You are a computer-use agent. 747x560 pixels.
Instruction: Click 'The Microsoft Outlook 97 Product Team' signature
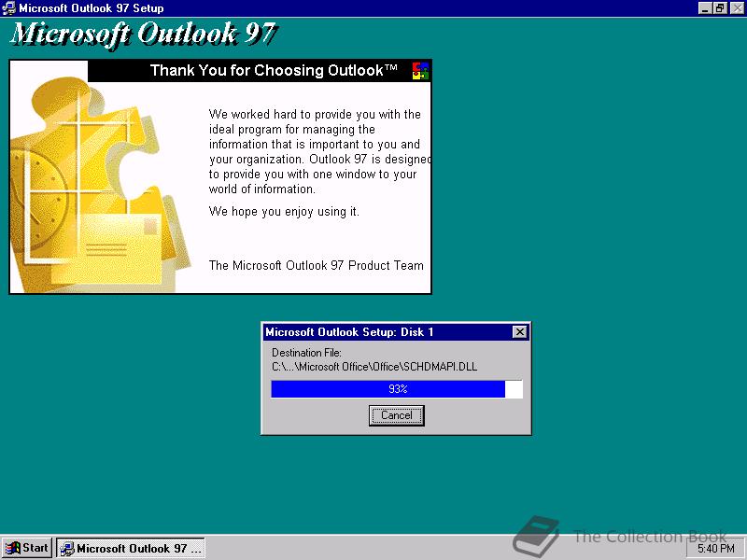pos(316,266)
